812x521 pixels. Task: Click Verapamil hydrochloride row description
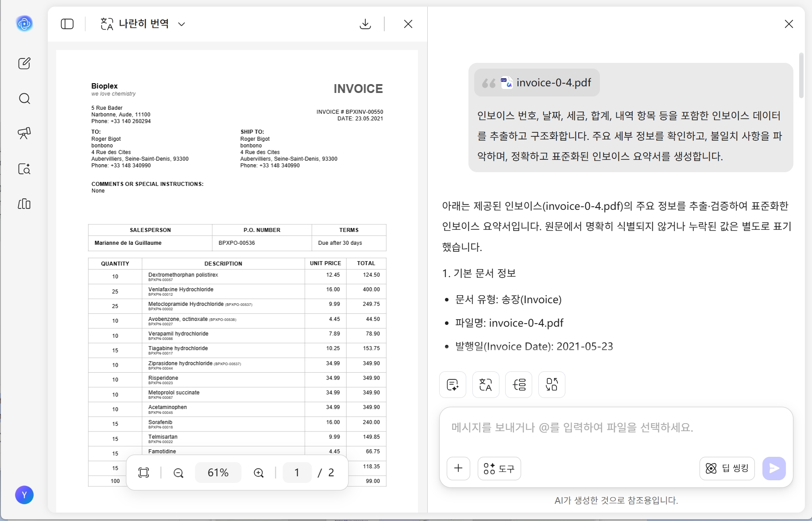(178, 334)
